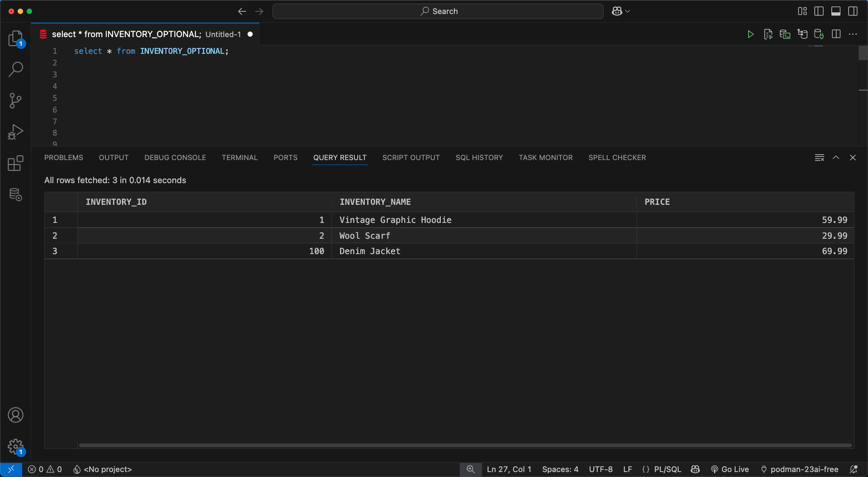Click the explain plan toolbar icon
The image size is (868, 477).
[x=802, y=34]
